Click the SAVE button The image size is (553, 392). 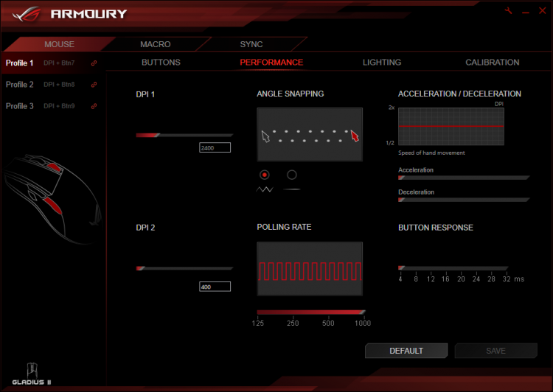click(x=496, y=351)
